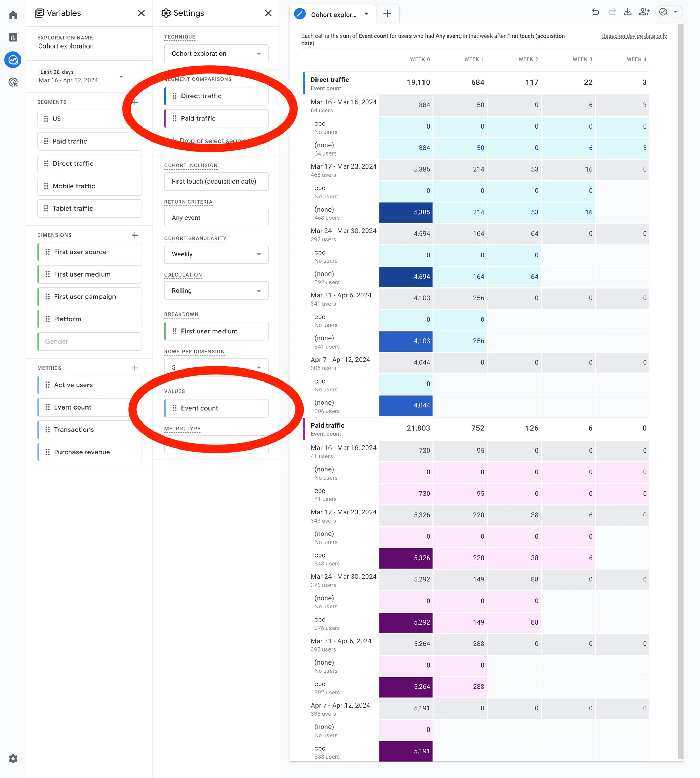
Task: Click the share exploration icon
Action: click(644, 12)
